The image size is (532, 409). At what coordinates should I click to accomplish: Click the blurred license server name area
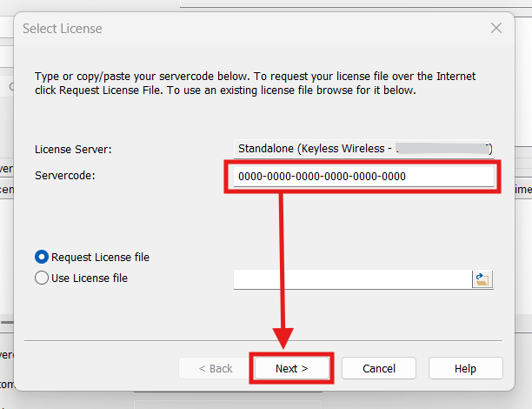point(443,149)
